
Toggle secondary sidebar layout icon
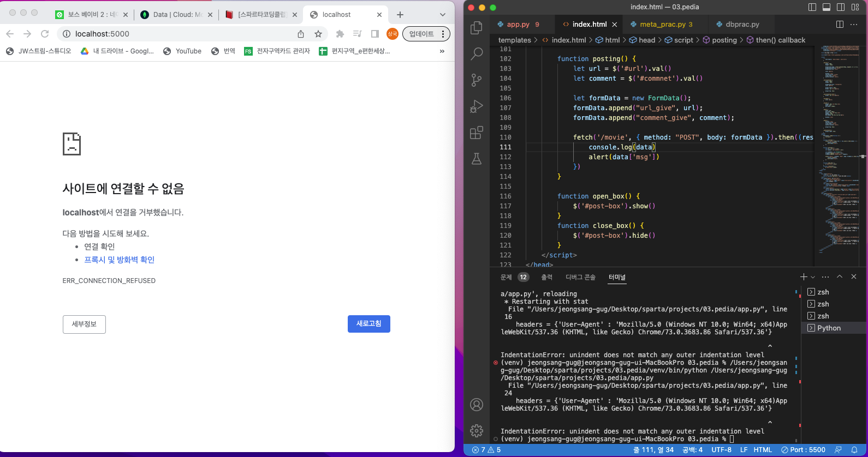click(x=841, y=7)
